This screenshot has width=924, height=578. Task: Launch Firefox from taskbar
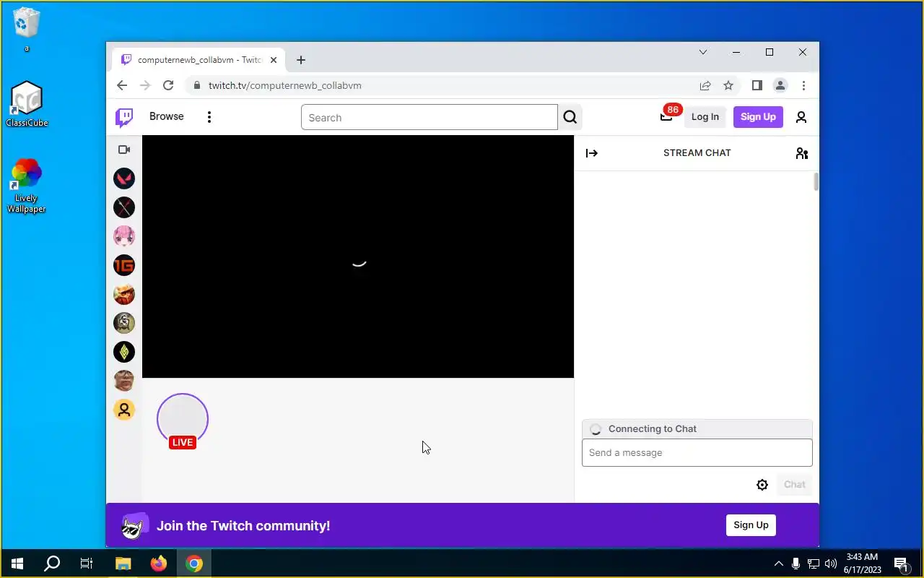coord(159,564)
